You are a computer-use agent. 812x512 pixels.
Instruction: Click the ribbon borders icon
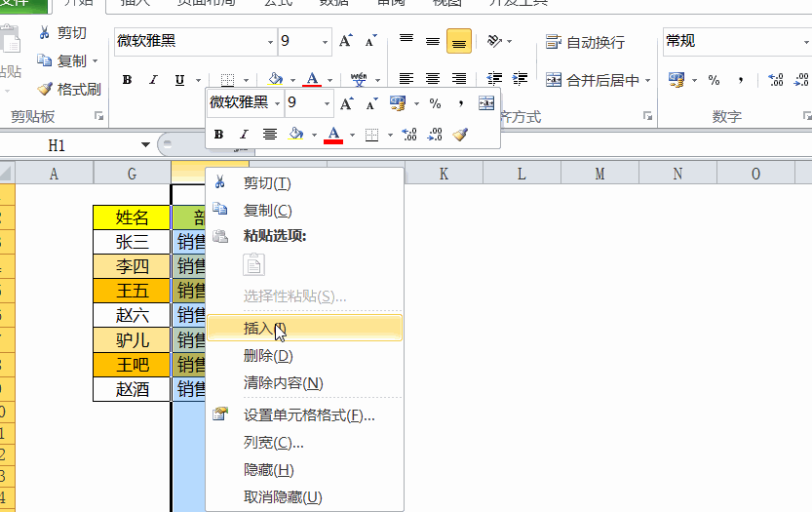(x=227, y=80)
